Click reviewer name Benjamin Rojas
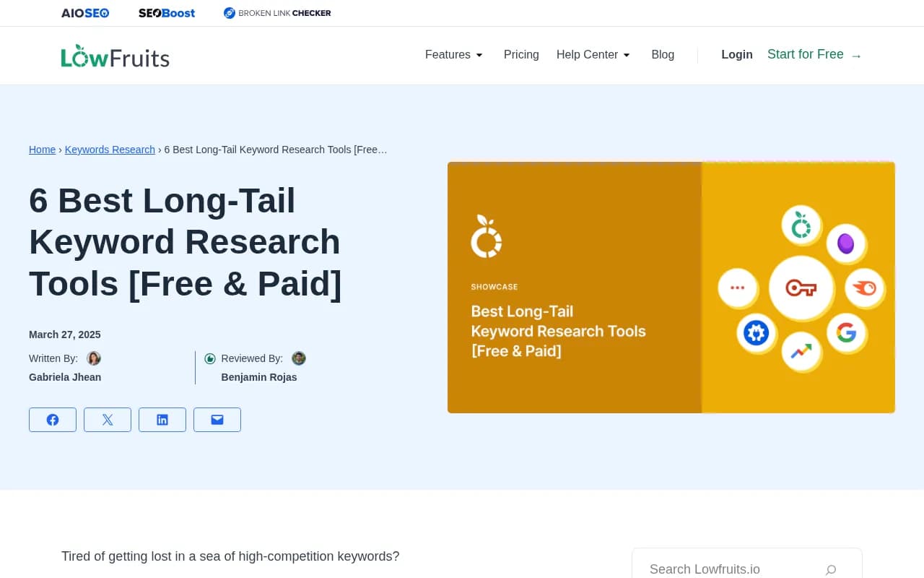This screenshot has width=924, height=578. 259,377
